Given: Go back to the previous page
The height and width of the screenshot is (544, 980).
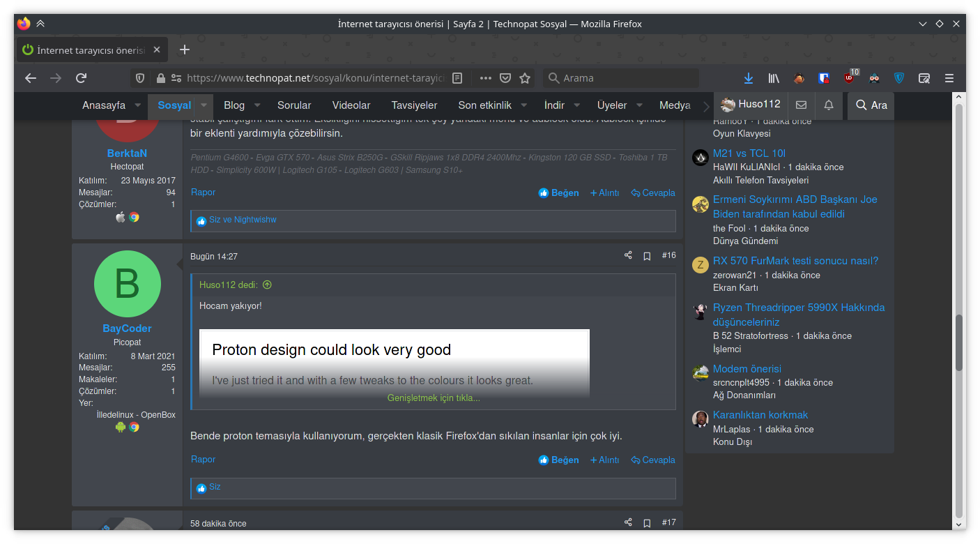Looking at the screenshot, I should point(31,78).
